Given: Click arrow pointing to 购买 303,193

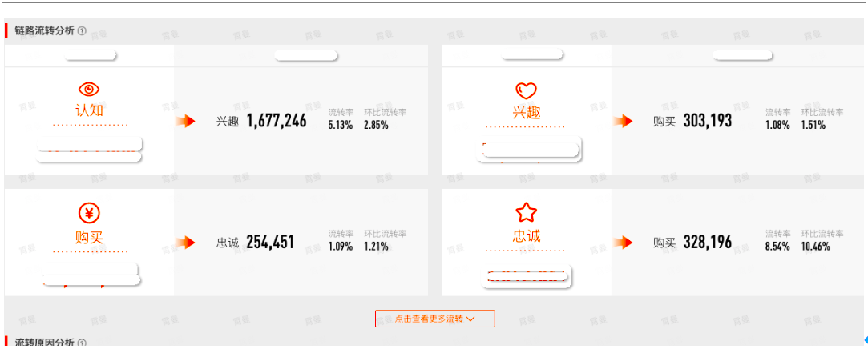Looking at the screenshot, I should point(623,121).
